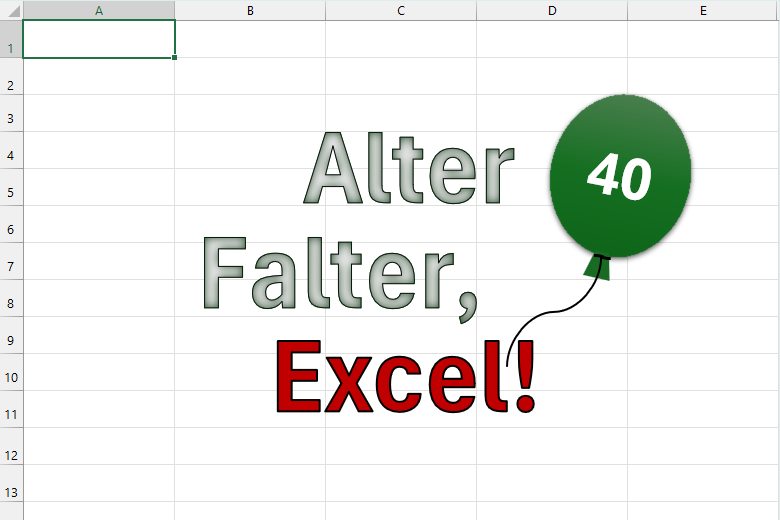This screenshot has width=780, height=520.
Task: Click the fill handle of cell A1
Action: (x=175, y=58)
